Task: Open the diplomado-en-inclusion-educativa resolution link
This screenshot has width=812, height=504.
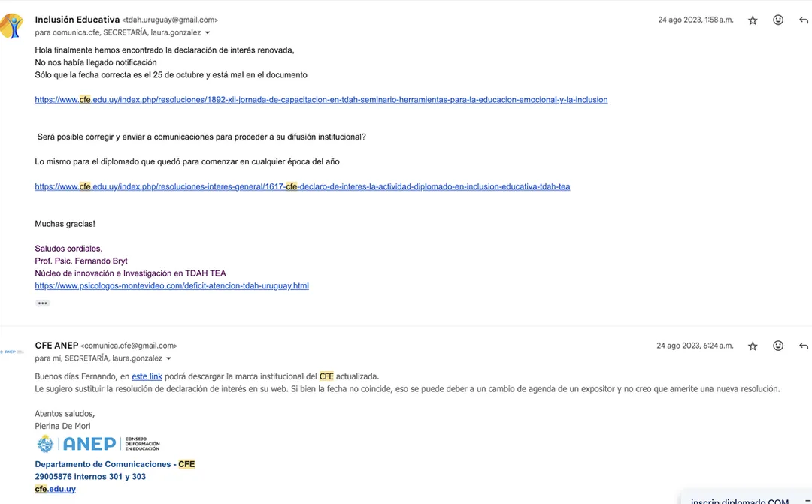Action: 302,187
